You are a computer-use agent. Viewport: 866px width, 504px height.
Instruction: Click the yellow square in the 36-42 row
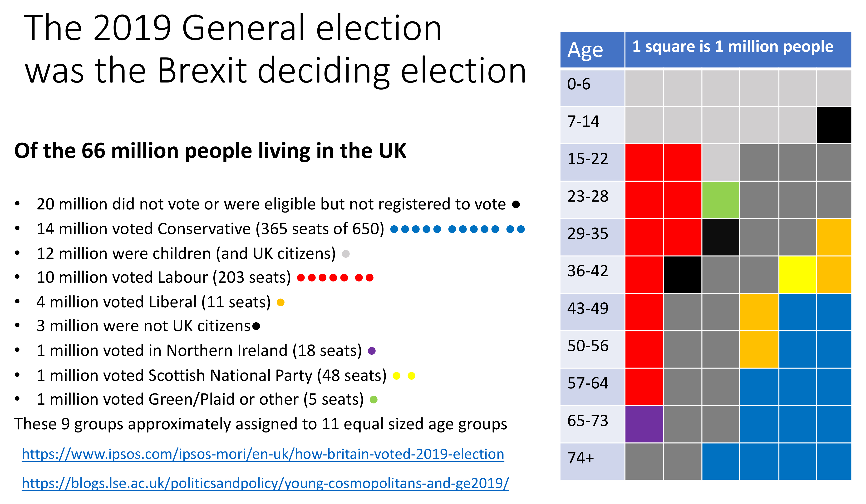coord(797,275)
